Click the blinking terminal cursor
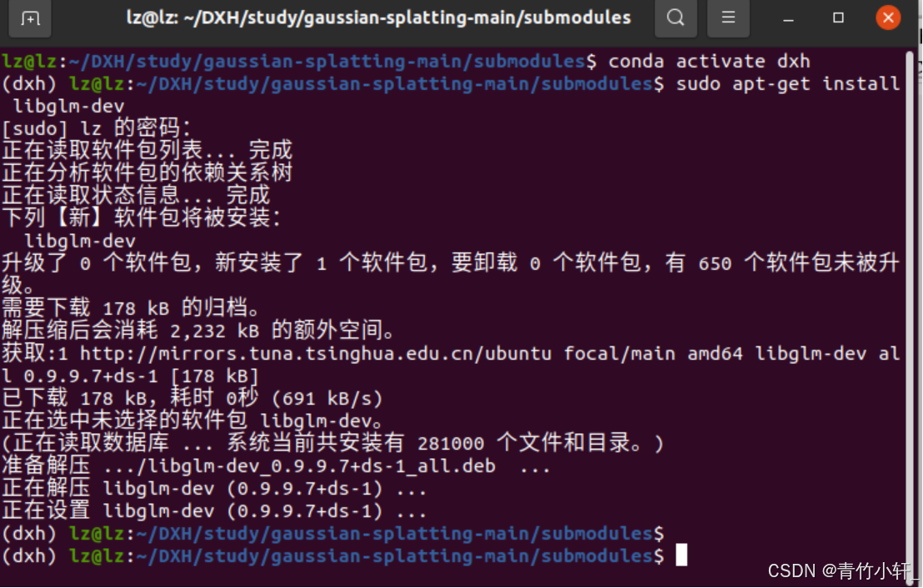Image resolution: width=923 pixels, height=588 pixels. [x=681, y=556]
